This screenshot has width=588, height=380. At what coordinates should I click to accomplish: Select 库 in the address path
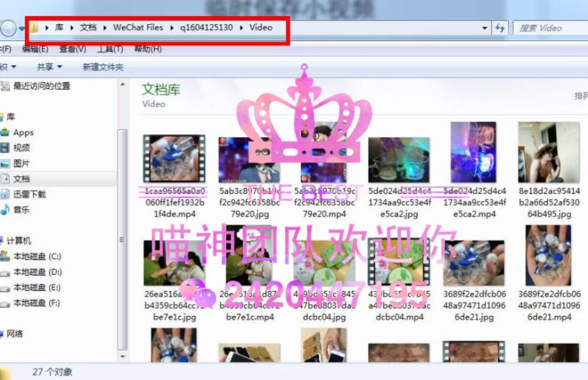[x=59, y=28]
